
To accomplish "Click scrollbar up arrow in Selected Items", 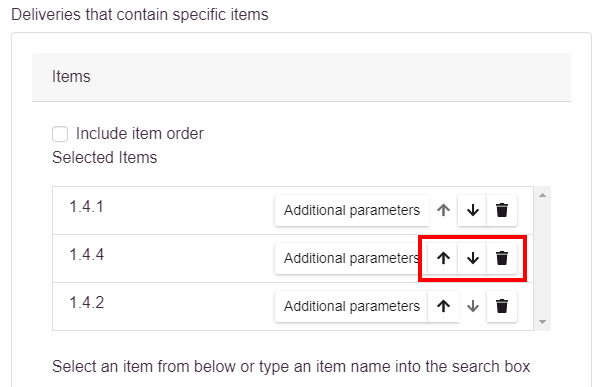I will pyautogui.click(x=542, y=195).
